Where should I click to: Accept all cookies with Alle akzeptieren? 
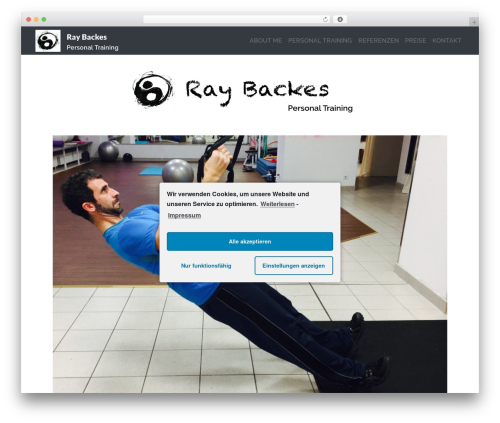pyautogui.click(x=250, y=241)
